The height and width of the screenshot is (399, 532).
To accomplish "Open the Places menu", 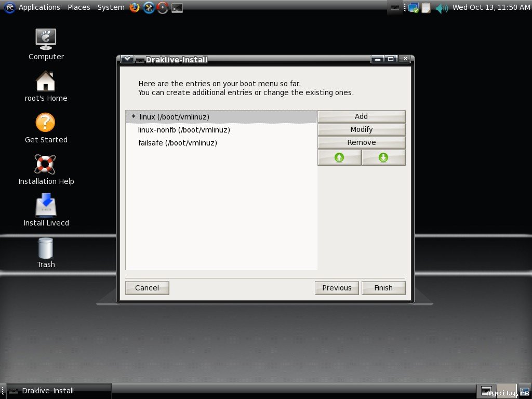I will coord(79,7).
